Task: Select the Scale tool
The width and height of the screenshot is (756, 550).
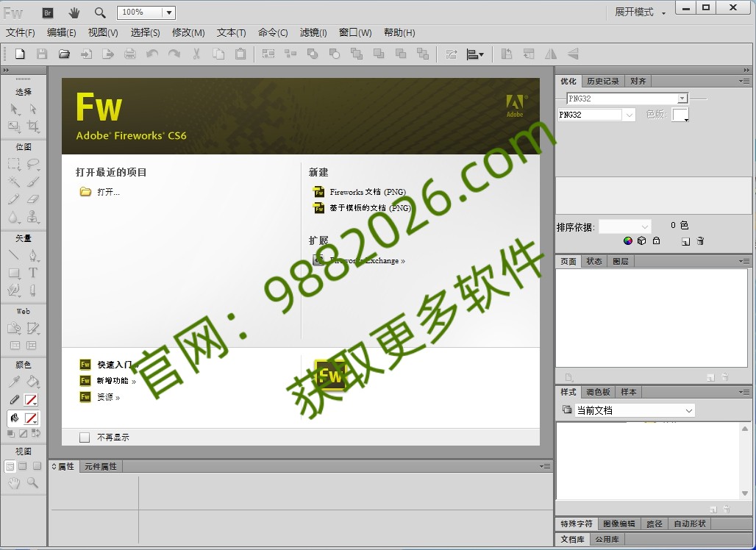Action: pyautogui.click(x=15, y=126)
